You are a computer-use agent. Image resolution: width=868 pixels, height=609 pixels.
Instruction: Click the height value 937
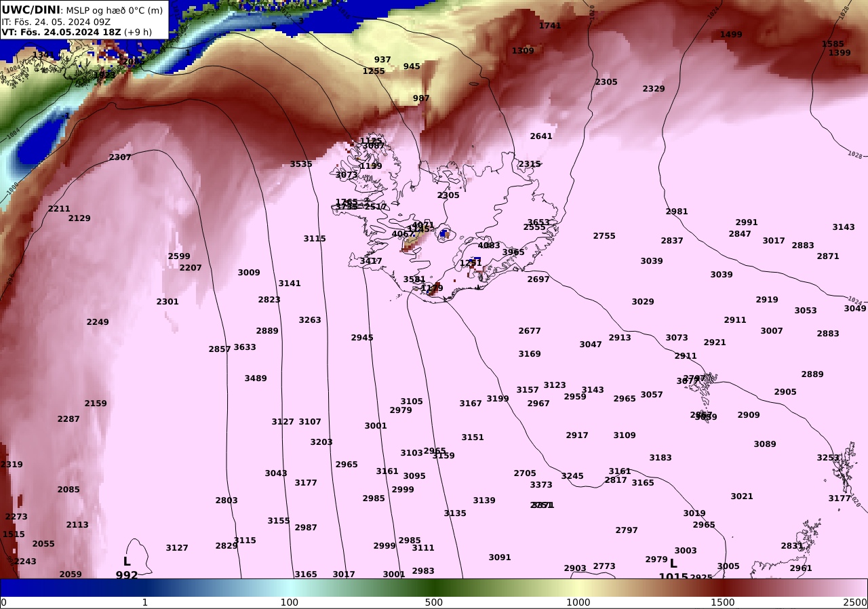click(x=382, y=60)
